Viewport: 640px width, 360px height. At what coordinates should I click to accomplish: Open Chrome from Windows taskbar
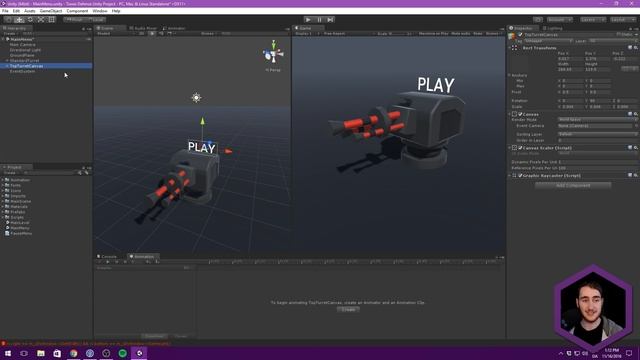tap(73, 353)
